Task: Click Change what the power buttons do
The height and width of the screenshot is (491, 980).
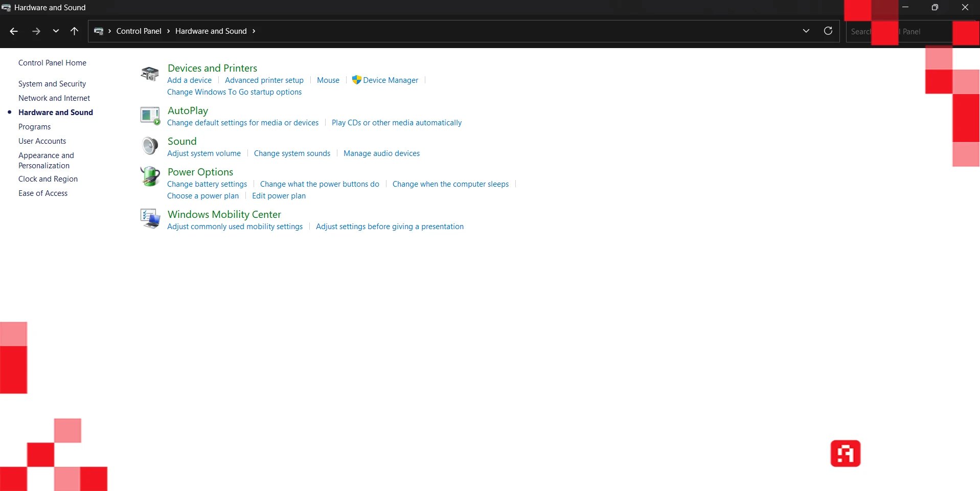Action: [x=320, y=184]
